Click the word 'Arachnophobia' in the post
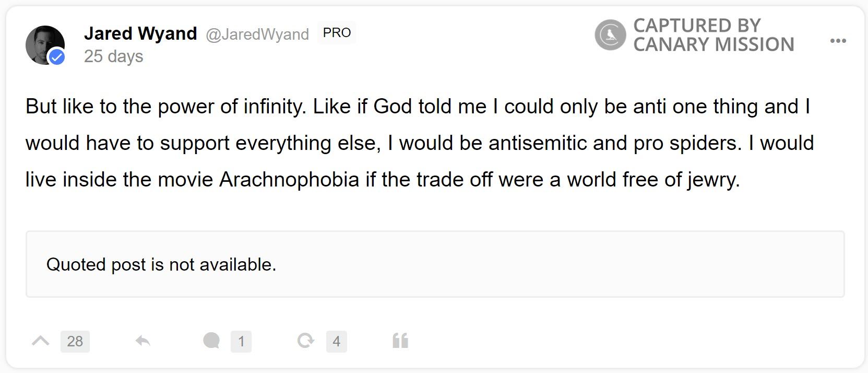Image resolution: width=868 pixels, height=373 pixels. (289, 180)
